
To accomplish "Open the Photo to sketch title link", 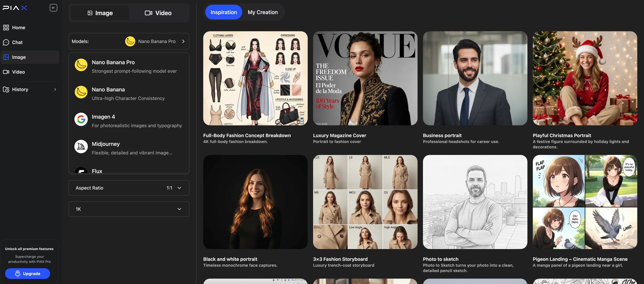I will [440, 259].
